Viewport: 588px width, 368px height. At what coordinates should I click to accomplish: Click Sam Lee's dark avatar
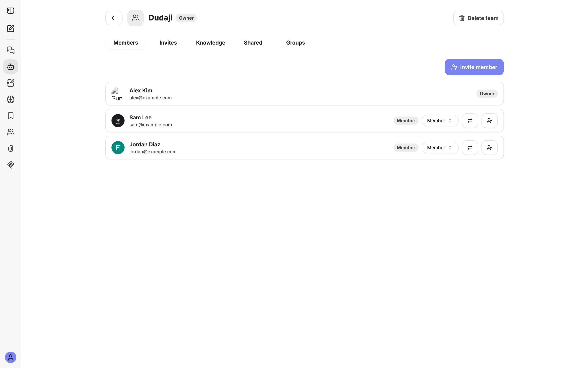(x=118, y=121)
